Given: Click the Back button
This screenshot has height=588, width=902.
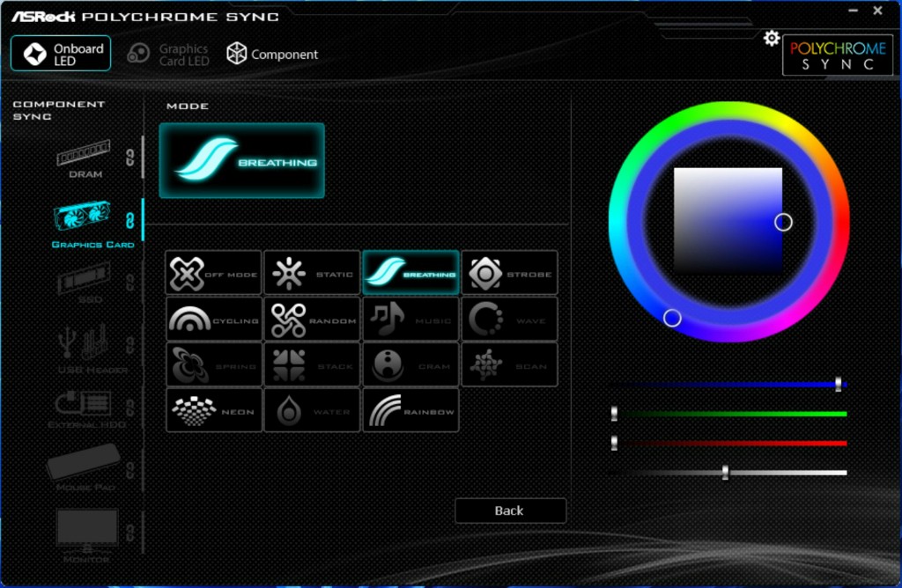Looking at the screenshot, I should (510, 511).
